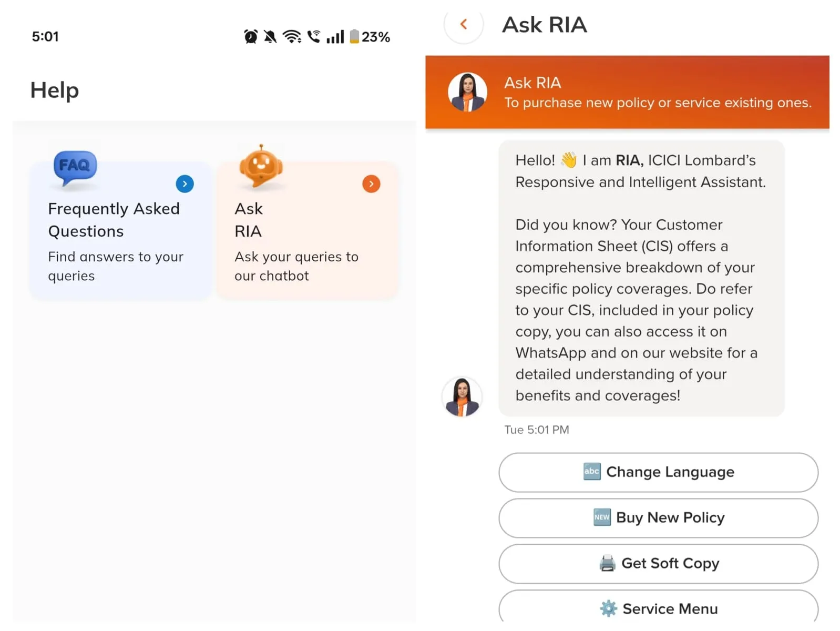Tap RIA avatar in the orange banner
The width and height of the screenshot is (840, 631).
[x=467, y=92]
